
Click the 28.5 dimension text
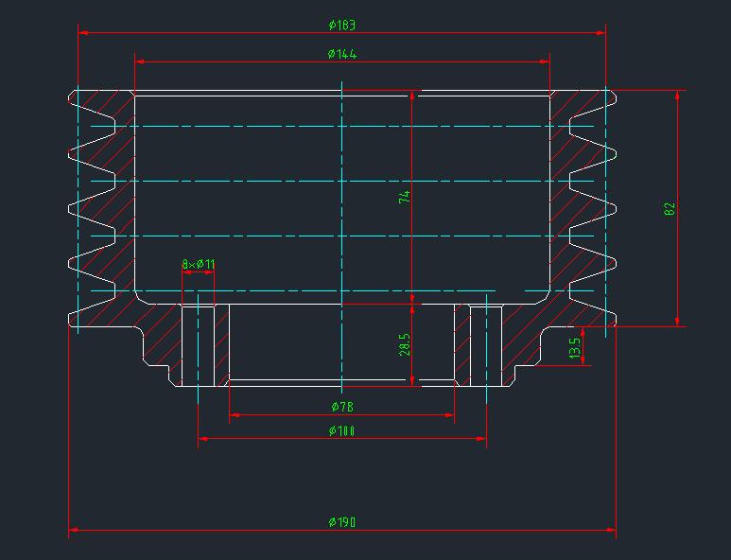pyautogui.click(x=404, y=344)
